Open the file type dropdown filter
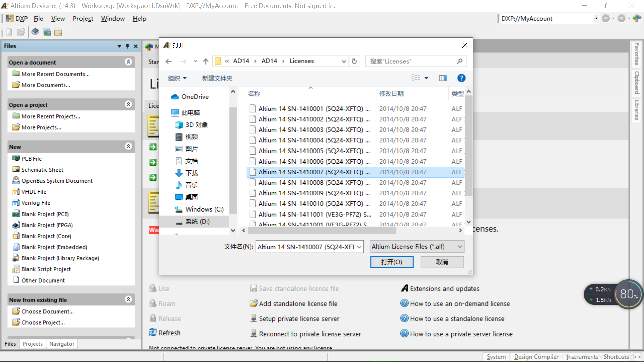This screenshot has width=644, height=362. tap(416, 246)
